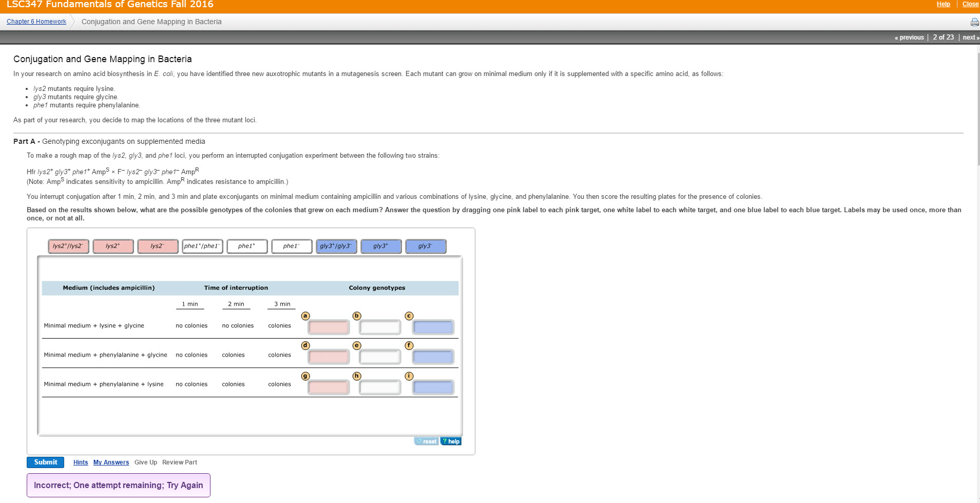Viewport: 980px width, 503px height.
Task: Select the pink lys2+/lys2- label
Action: click(68, 247)
